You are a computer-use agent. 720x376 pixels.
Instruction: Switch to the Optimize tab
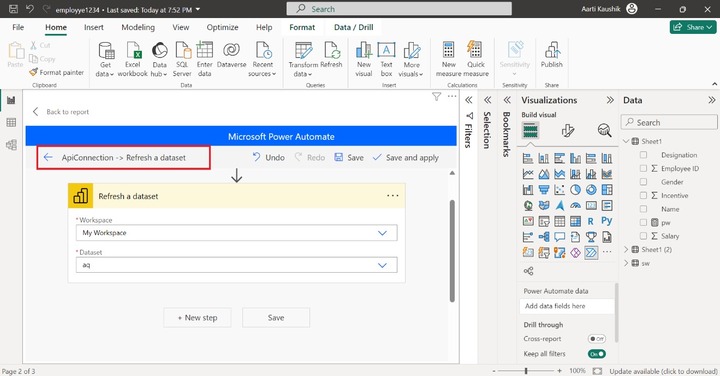point(222,28)
